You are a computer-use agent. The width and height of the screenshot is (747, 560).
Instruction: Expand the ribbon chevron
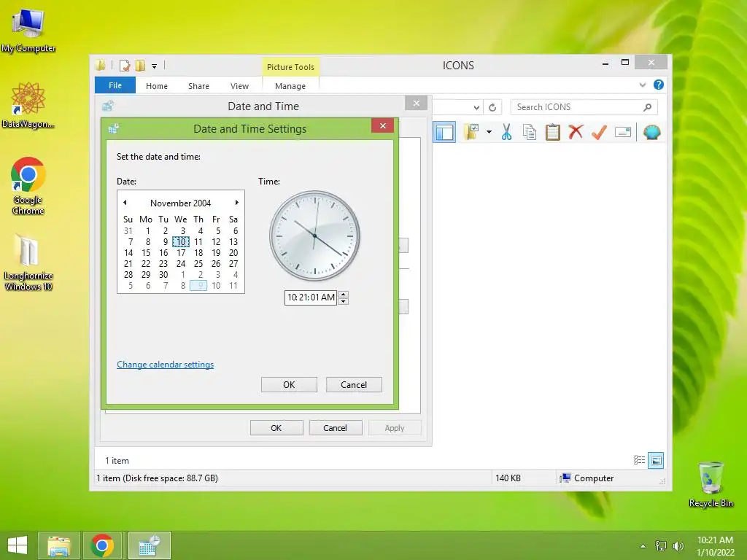642,85
